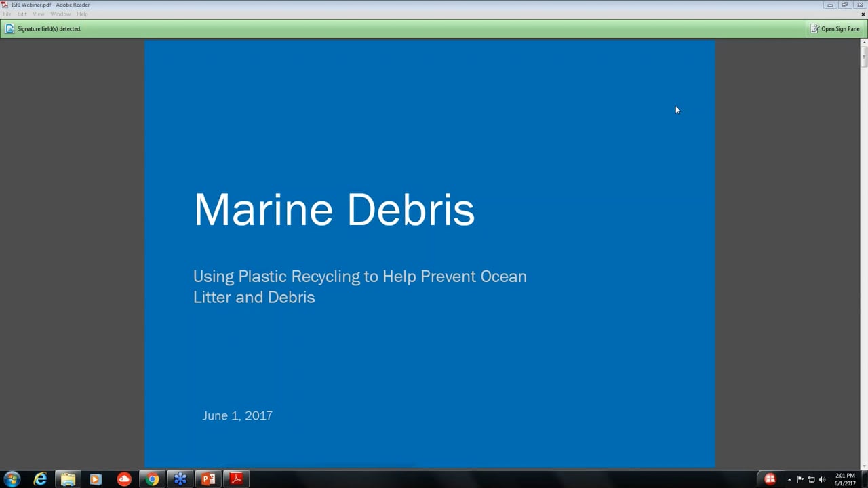Open the red cloud app in the taskbar
868x488 pixels.
pos(124,479)
